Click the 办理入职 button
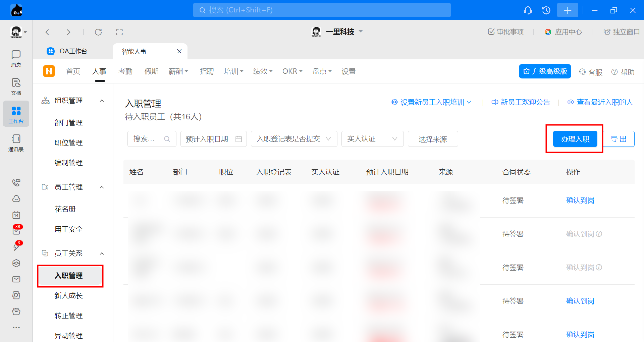 point(575,139)
